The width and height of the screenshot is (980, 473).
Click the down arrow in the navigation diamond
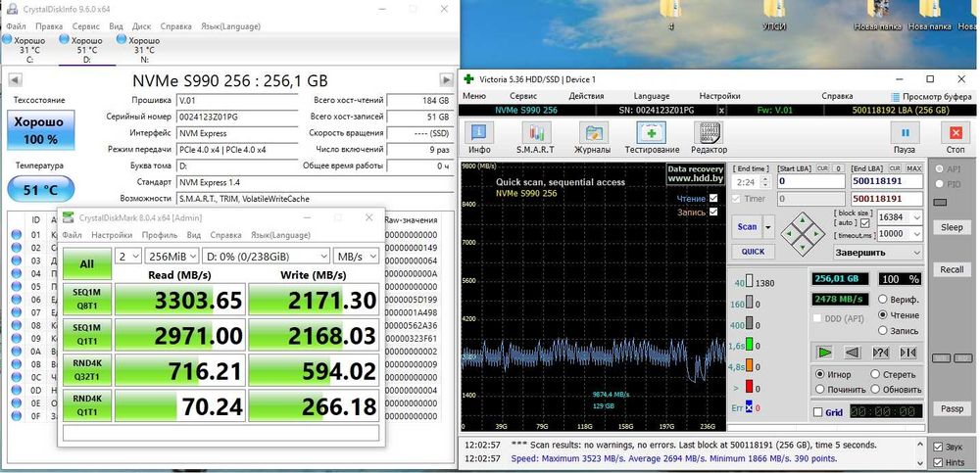(804, 247)
